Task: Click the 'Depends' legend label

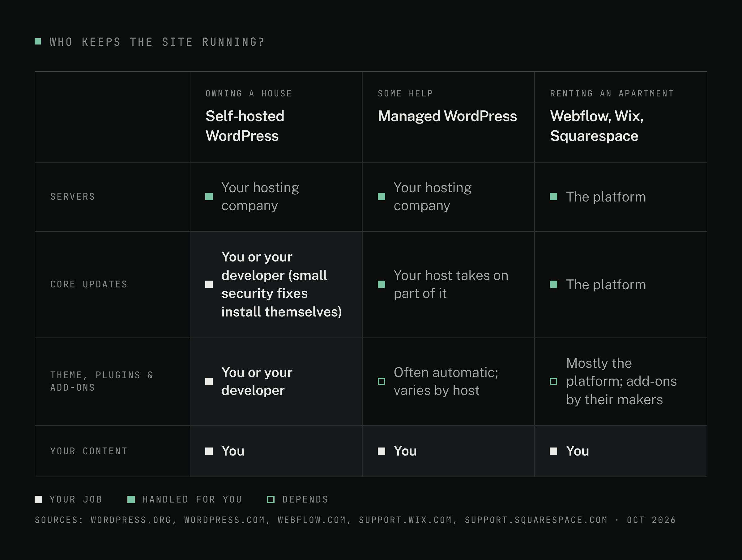Action: [305, 499]
